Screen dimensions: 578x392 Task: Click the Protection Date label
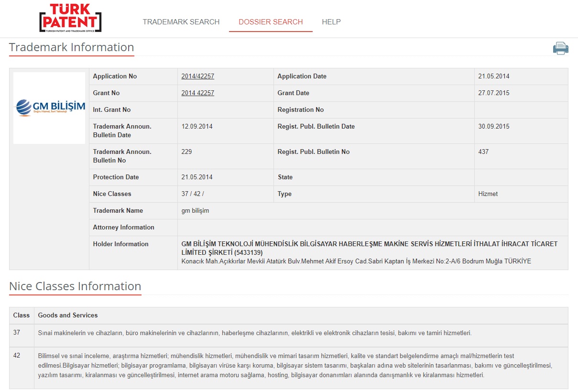[116, 177]
